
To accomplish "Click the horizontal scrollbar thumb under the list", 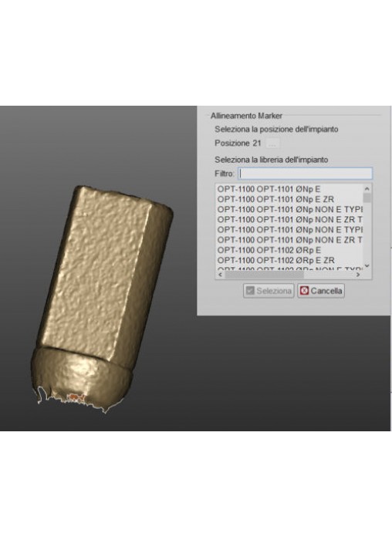I will click(264, 275).
